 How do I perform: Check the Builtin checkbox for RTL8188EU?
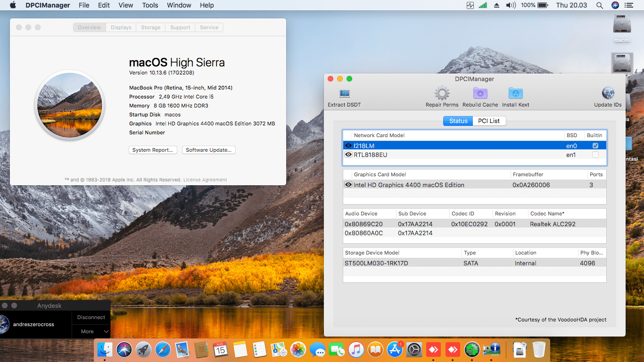[x=595, y=155]
